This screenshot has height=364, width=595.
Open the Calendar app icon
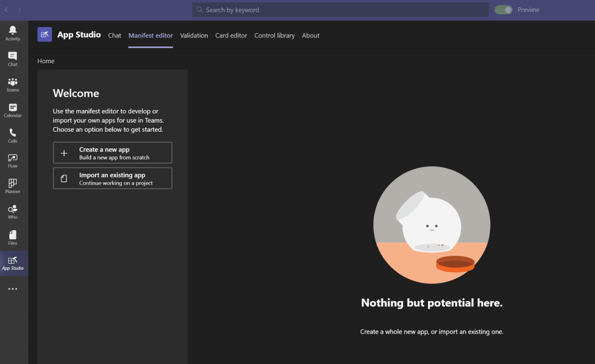(x=13, y=110)
